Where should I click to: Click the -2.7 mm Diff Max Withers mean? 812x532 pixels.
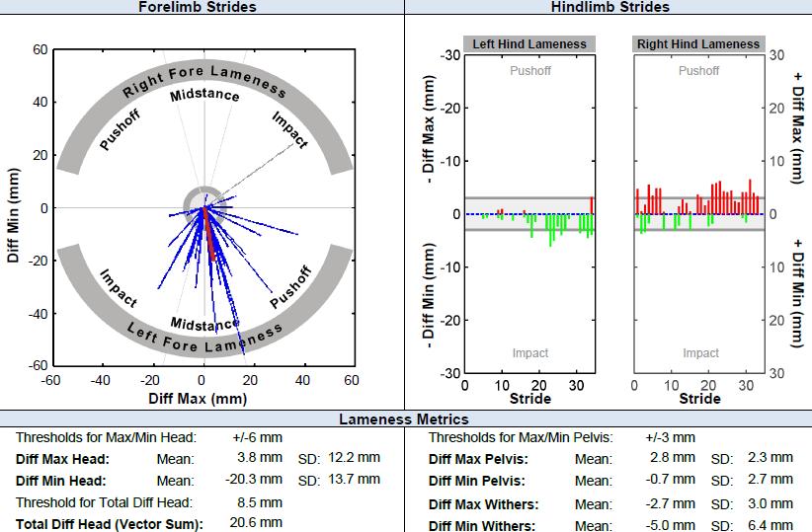coord(670,503)
